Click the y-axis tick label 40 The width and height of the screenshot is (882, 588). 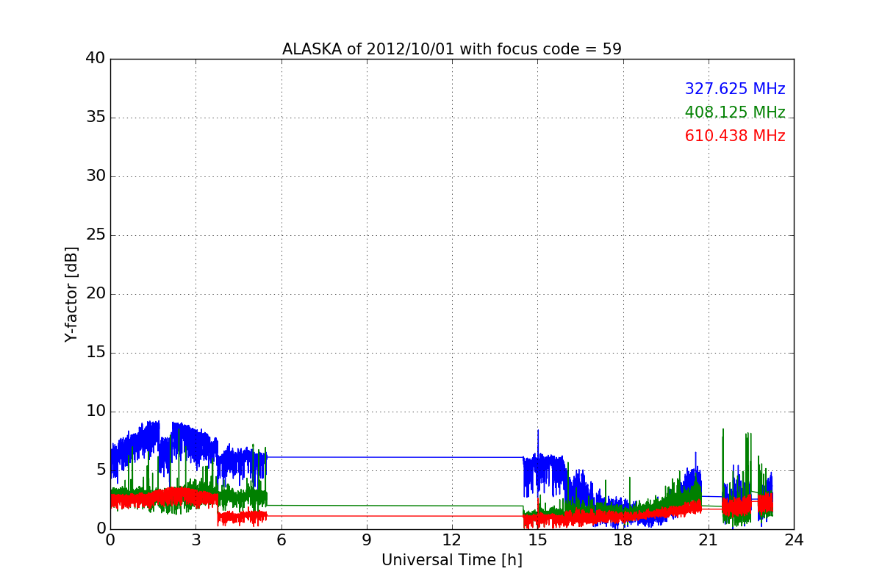click(96, 59)
